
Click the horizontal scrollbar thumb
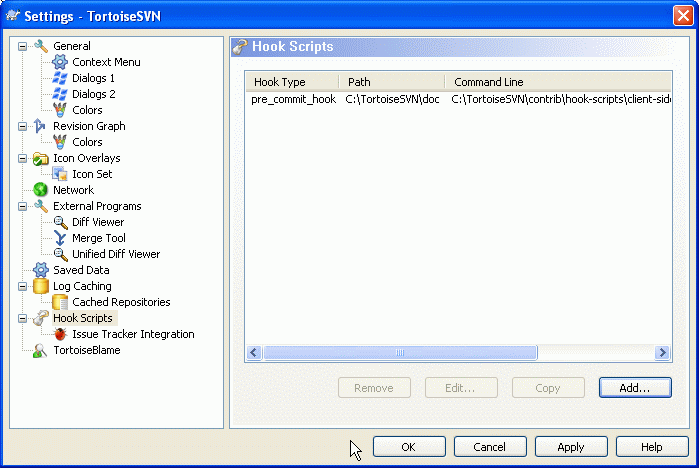coord(400,353)
